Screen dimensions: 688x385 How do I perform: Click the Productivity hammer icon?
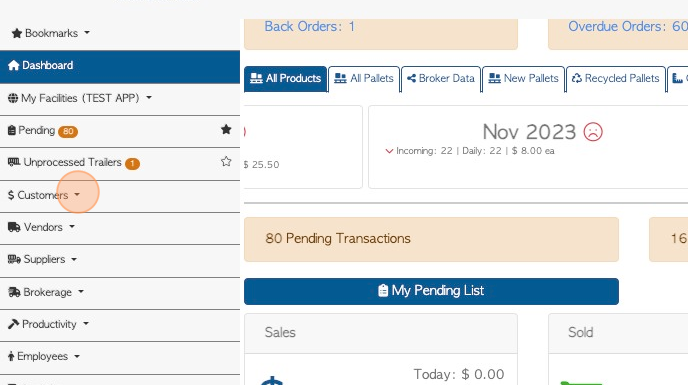[x=13, y=324]
